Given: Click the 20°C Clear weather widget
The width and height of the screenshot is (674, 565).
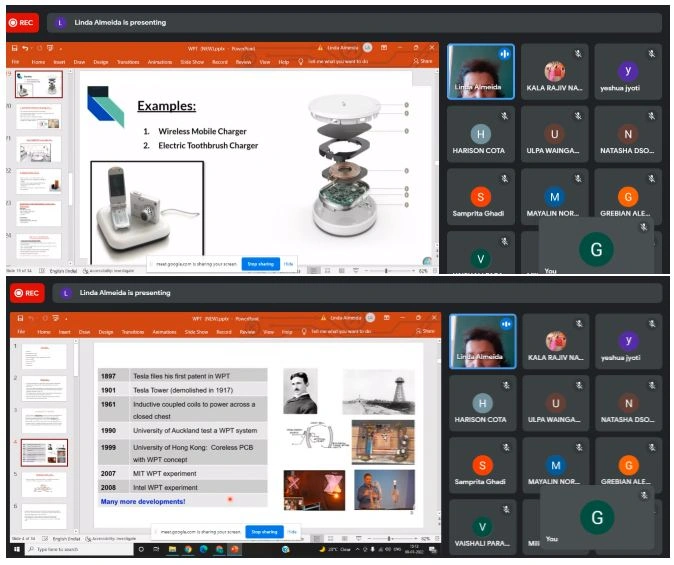Looking at the screenshot, I should (334, 550).
